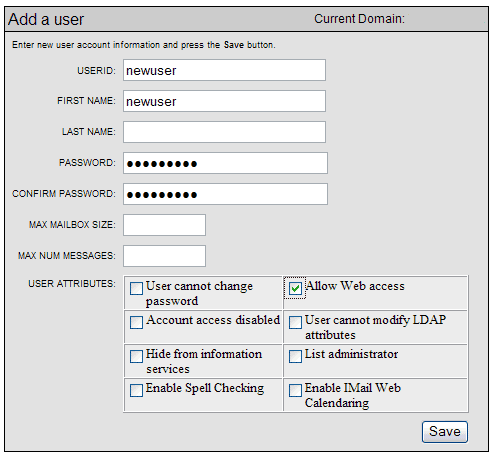Click the MAX MAILBOX SIZE box

(x=164, y=225)
